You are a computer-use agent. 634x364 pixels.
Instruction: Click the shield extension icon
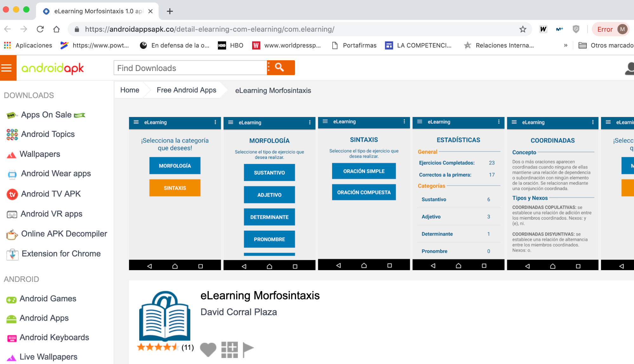pos(576,29)
